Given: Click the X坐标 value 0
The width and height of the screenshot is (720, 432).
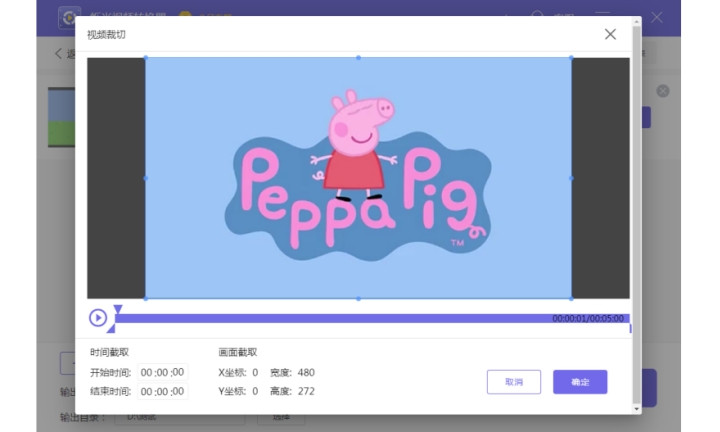Looking at the screenshot, I should click(x=255, y=372).
